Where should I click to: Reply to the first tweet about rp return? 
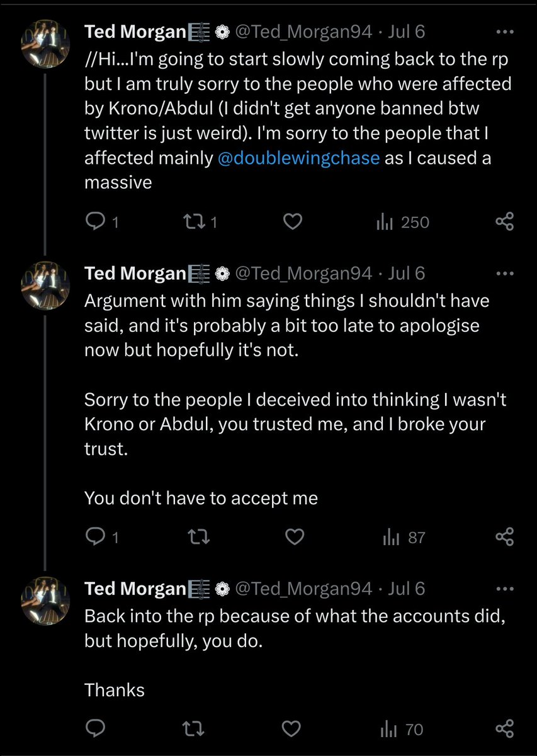pyautogui.click(x=95, y=222)
